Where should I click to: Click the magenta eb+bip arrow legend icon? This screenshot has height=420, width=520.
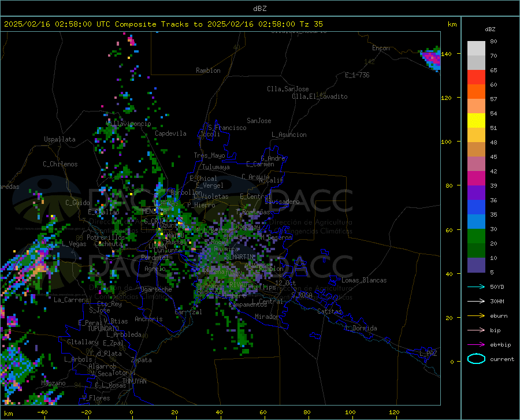click(x=476, y=344)
